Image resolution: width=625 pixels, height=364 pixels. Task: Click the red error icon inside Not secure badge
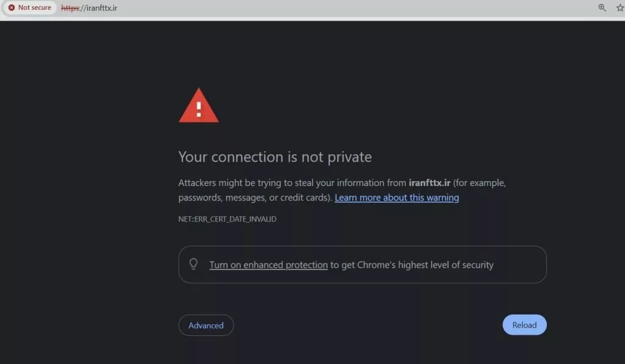tap(10, 7)
